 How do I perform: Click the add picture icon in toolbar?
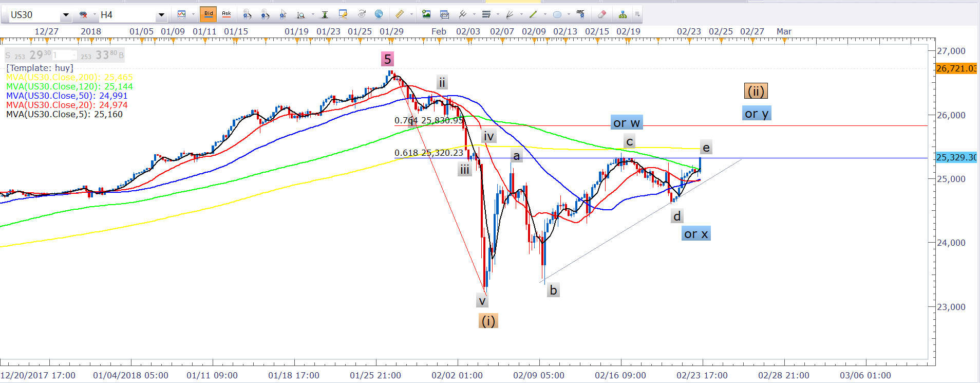426,14
